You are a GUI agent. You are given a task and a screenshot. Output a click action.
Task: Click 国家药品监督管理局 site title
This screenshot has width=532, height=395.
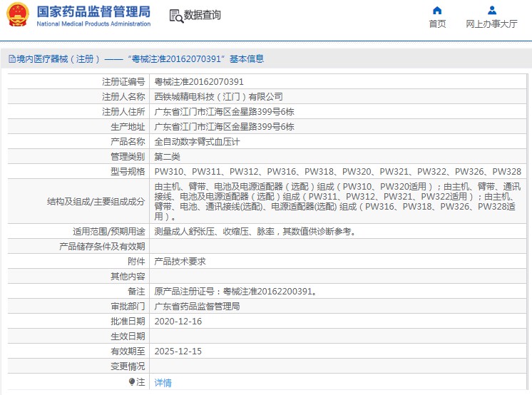click(93, 11)
